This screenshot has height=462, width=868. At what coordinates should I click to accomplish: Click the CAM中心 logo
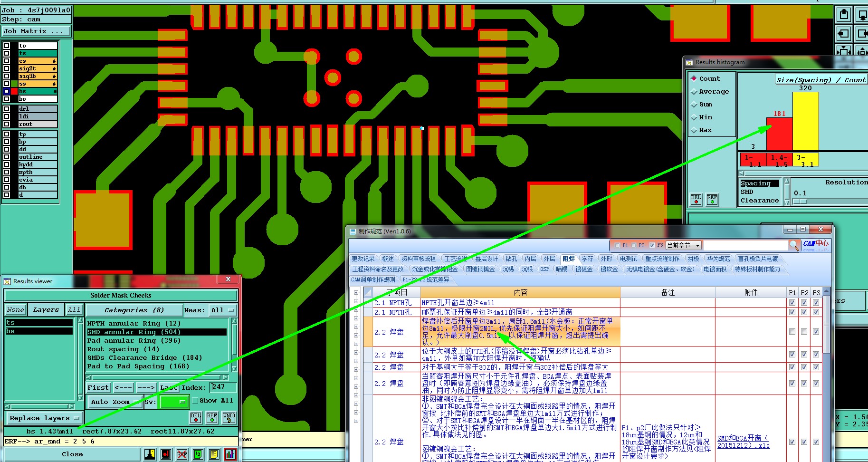point(815,245)
